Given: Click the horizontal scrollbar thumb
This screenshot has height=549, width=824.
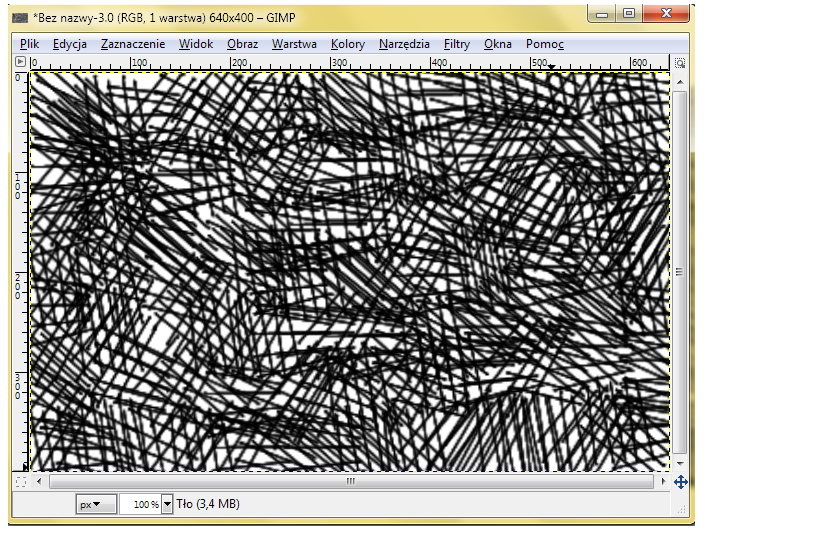Looking at the screenshot, I should (x=351, y=481).
